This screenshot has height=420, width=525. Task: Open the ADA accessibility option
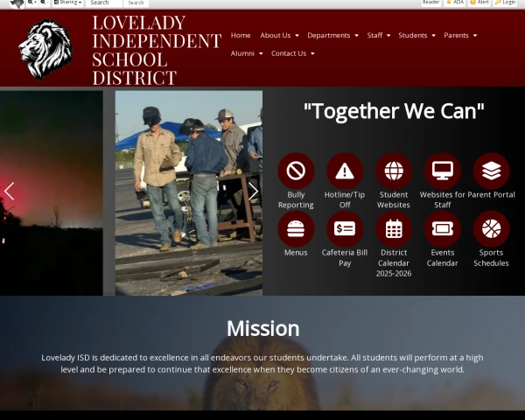(455, 3)
